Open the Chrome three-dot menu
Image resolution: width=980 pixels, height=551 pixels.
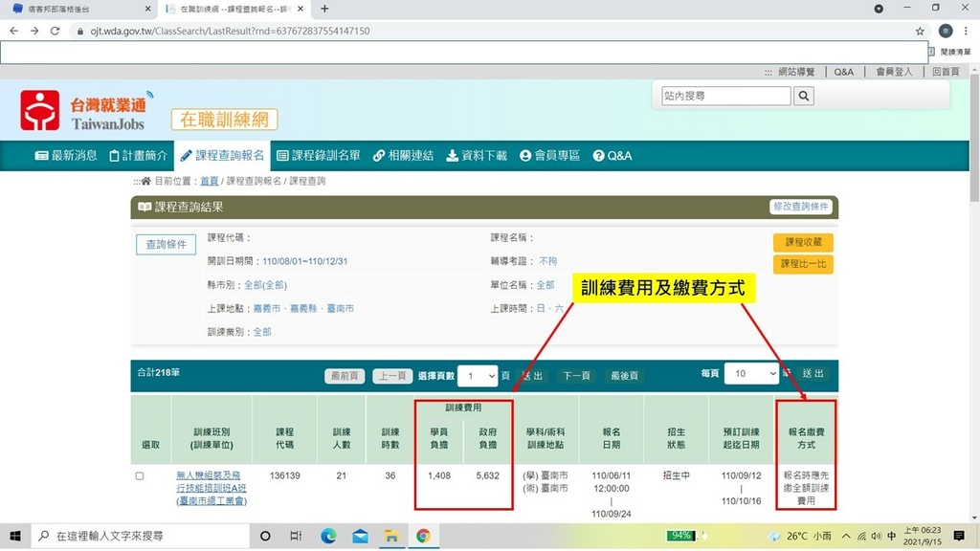click(966, 31)
